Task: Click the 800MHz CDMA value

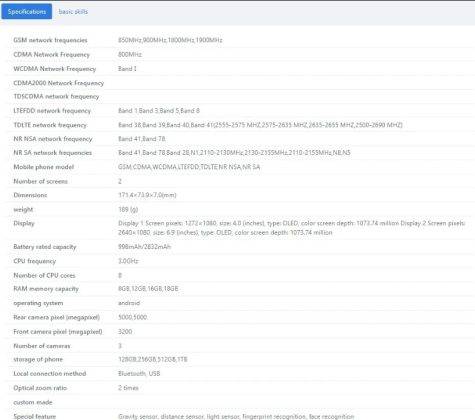Action: (130, 54)
